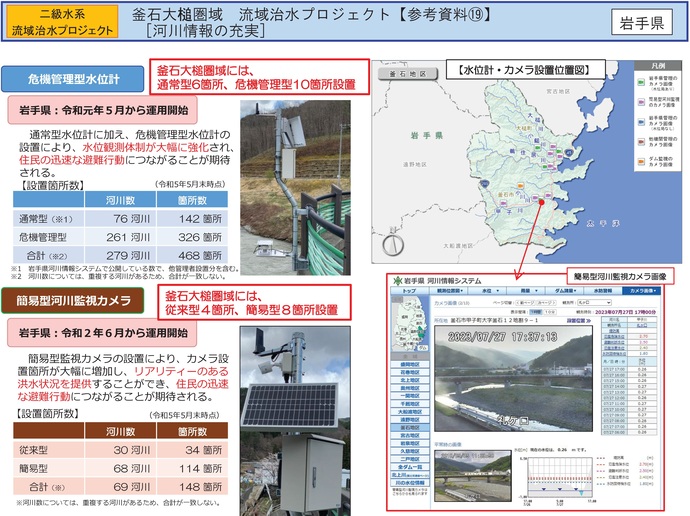Open the ダム諸量 menu
690x516 pixels.
(x=565, y=291)
